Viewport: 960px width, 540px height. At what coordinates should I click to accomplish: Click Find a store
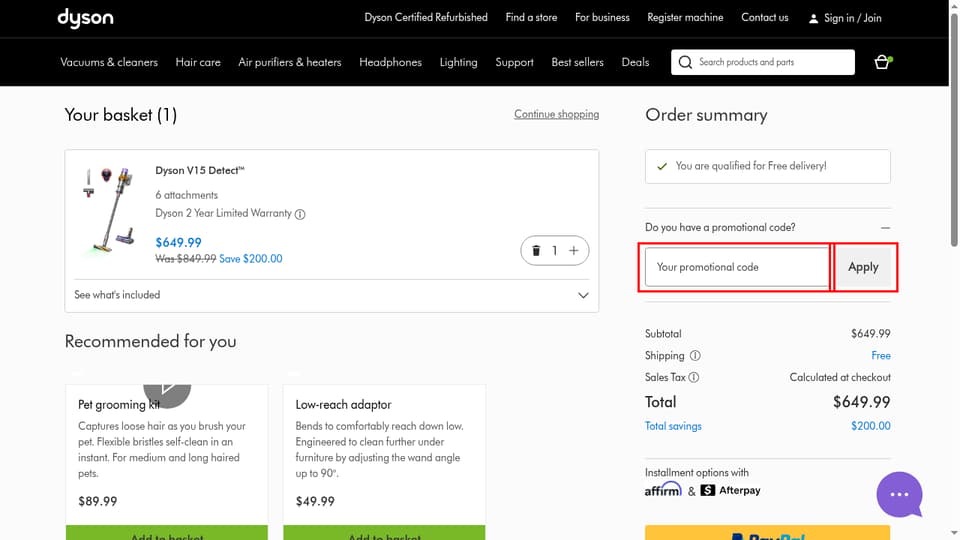tap(531, 18)
